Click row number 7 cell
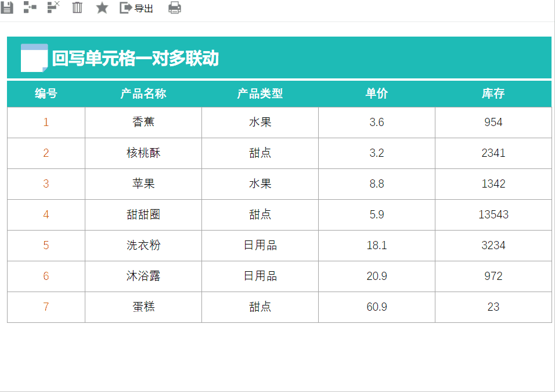 click(x=46, y=307)
